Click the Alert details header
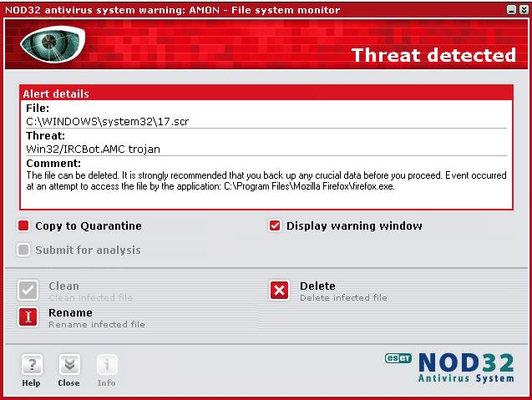 click(266, 94)
